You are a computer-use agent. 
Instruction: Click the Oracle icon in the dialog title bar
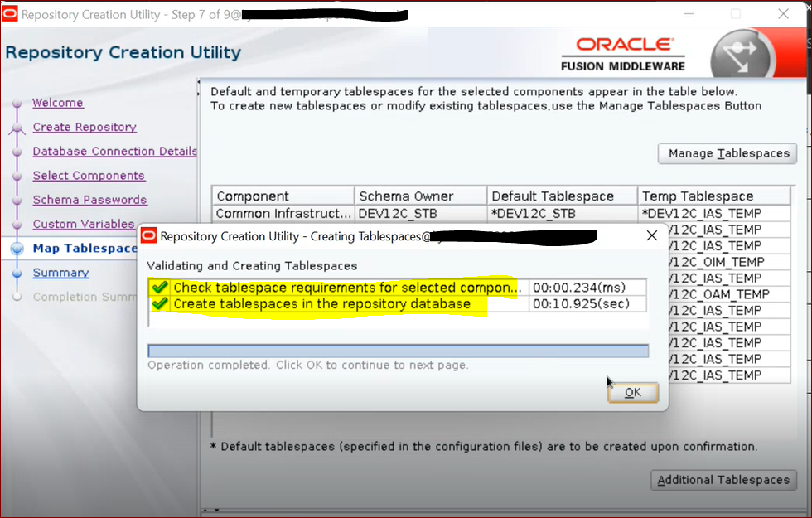(x=148, y=236)
